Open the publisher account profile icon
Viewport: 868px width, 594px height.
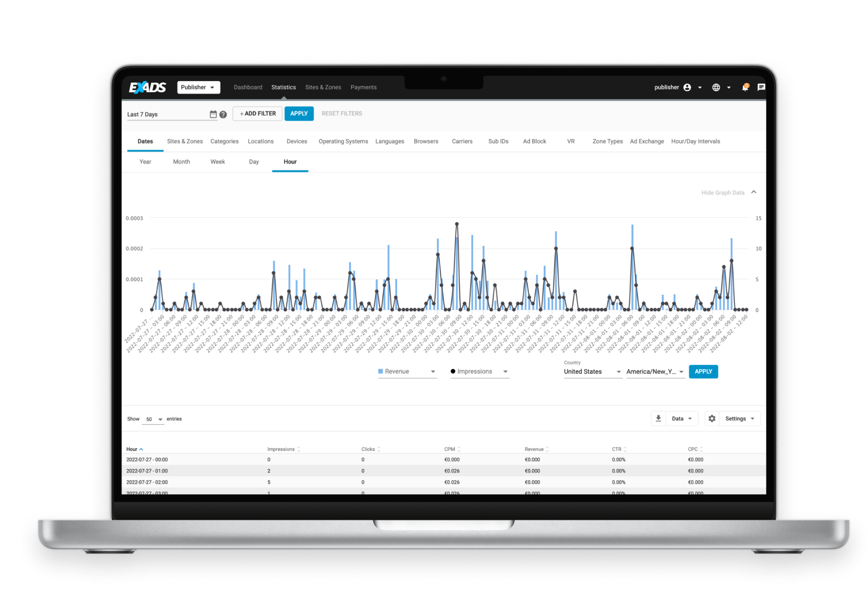(688, 87)
